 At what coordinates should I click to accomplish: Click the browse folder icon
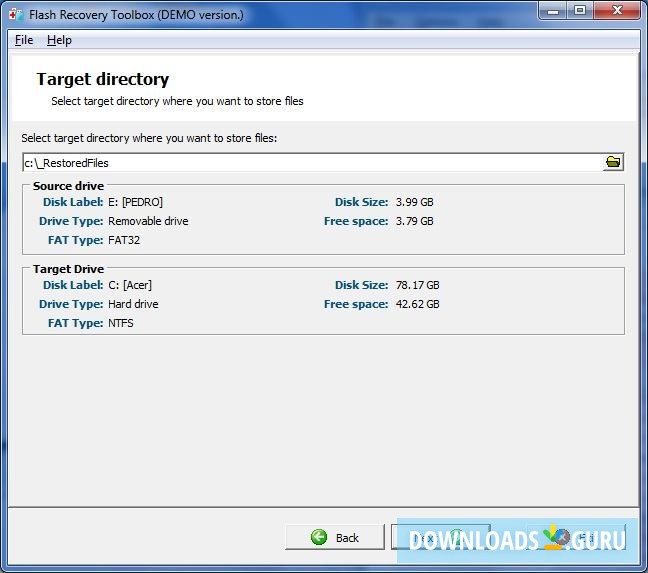click(x=613, y=162)
